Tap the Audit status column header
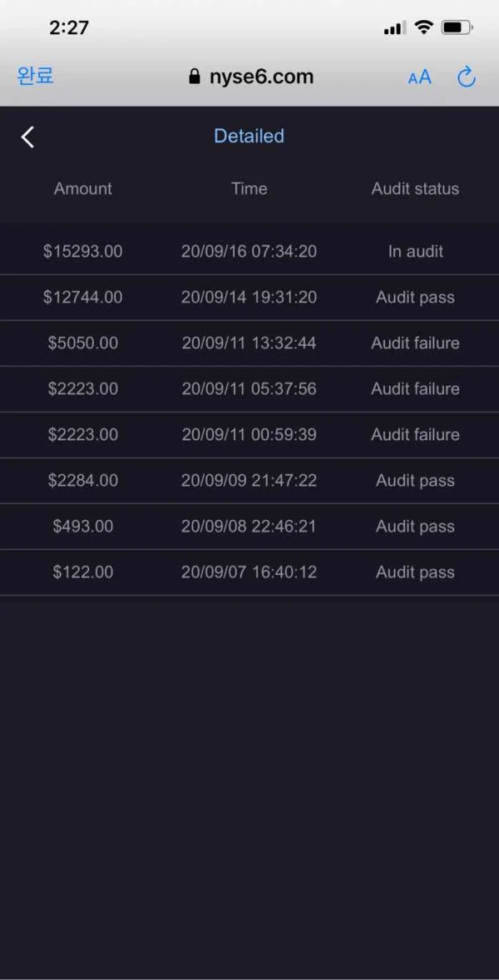 coord(415,189)
